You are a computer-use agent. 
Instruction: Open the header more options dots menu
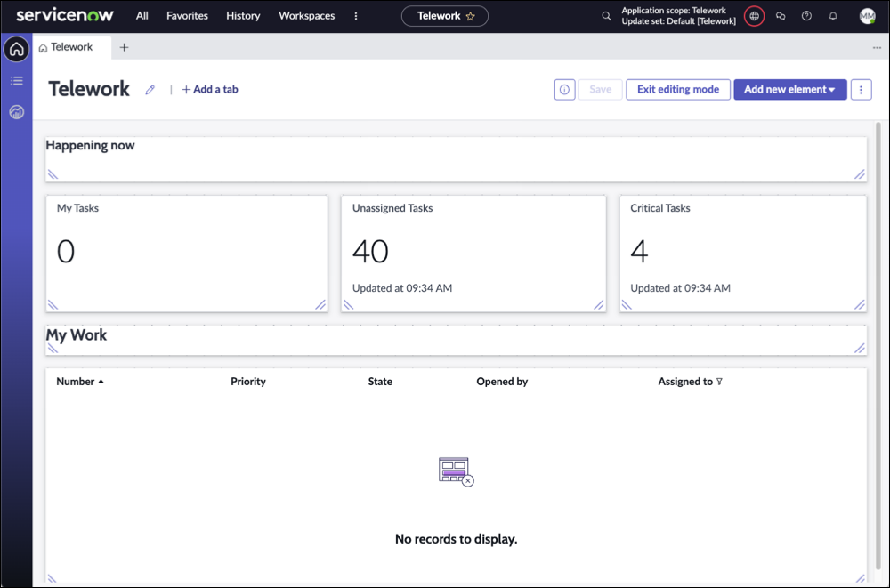[356, 16]
